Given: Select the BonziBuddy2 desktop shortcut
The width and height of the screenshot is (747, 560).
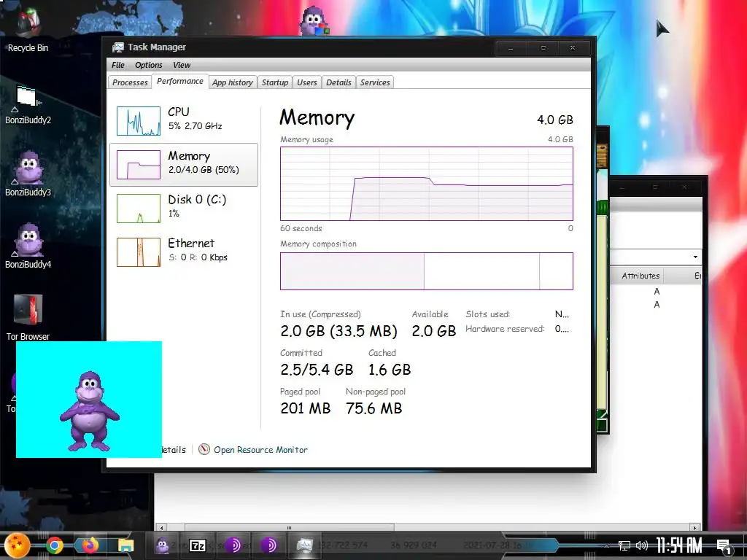Looking at the screenshot, I should pos(28,105).
